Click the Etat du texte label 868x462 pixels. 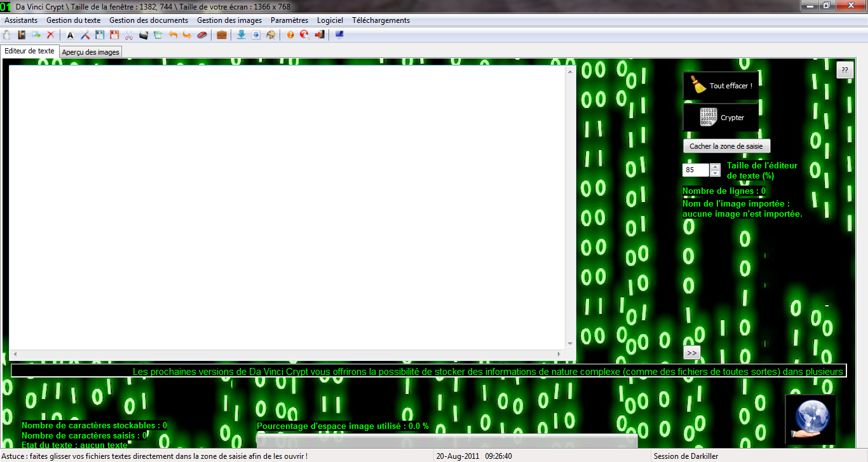pos(74,445)
